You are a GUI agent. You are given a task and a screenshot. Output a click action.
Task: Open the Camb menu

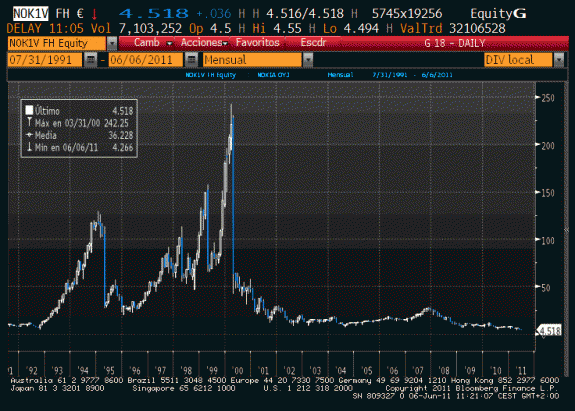coord(147,43)
